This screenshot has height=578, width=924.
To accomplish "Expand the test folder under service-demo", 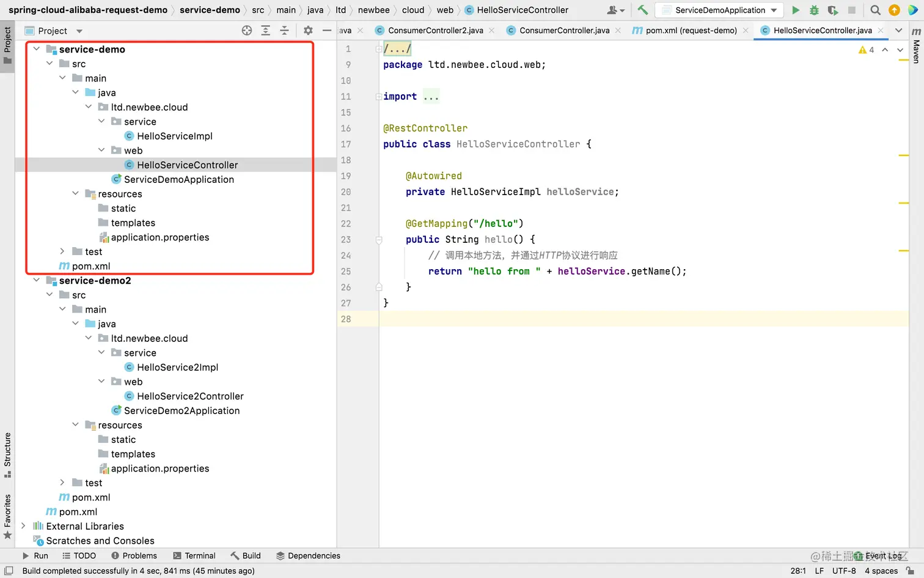I will [x=62, y=251].
